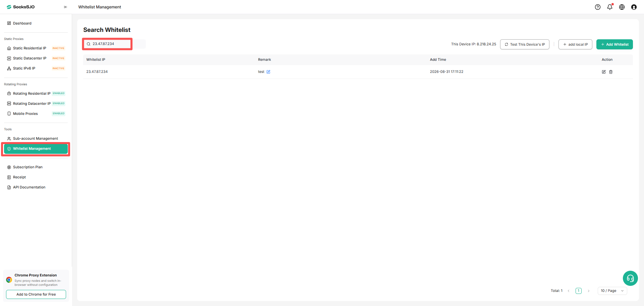Open the user account avatar
This screenshot has width=644, height=306.
click(x=634, y=7)
